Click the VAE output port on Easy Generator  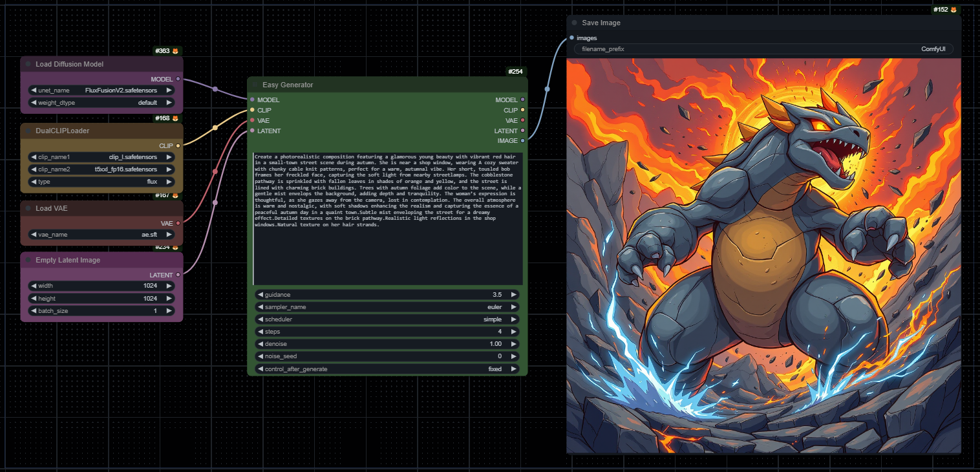[522, 120]
